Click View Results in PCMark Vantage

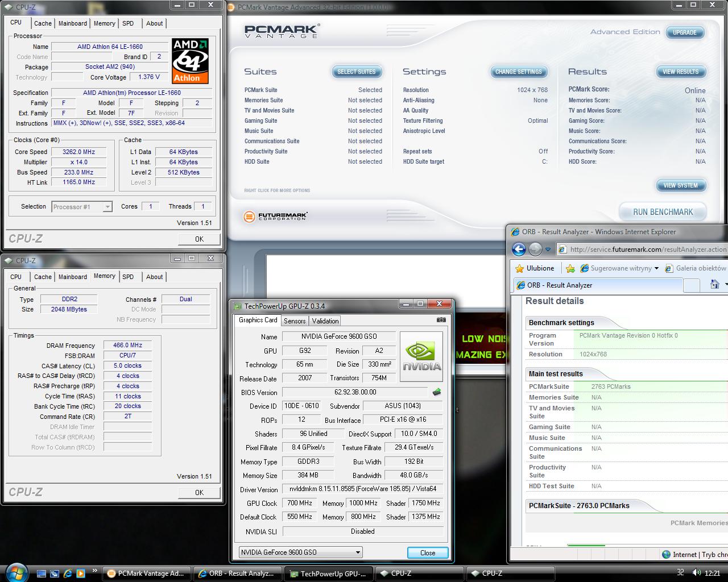(681, 72)
